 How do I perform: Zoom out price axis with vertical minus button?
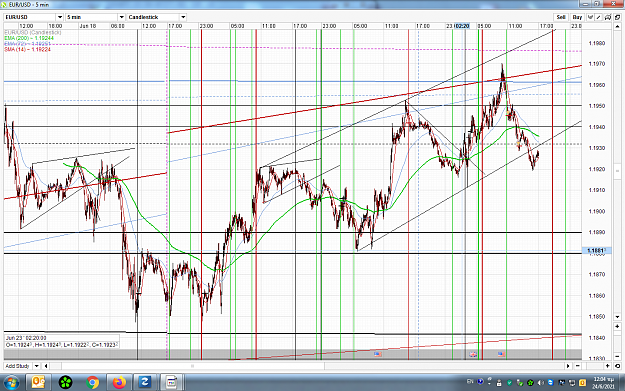(617, 356)
